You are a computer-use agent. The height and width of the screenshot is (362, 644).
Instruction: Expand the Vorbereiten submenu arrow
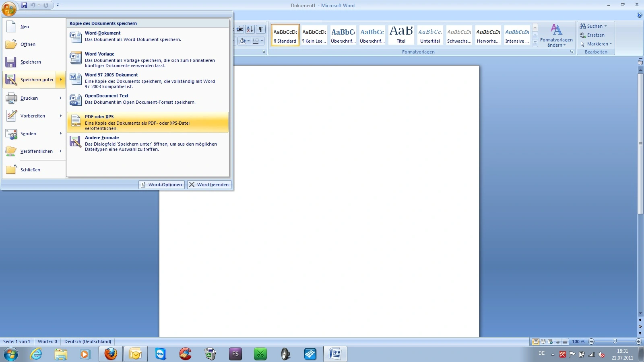[x=61, y=116]
